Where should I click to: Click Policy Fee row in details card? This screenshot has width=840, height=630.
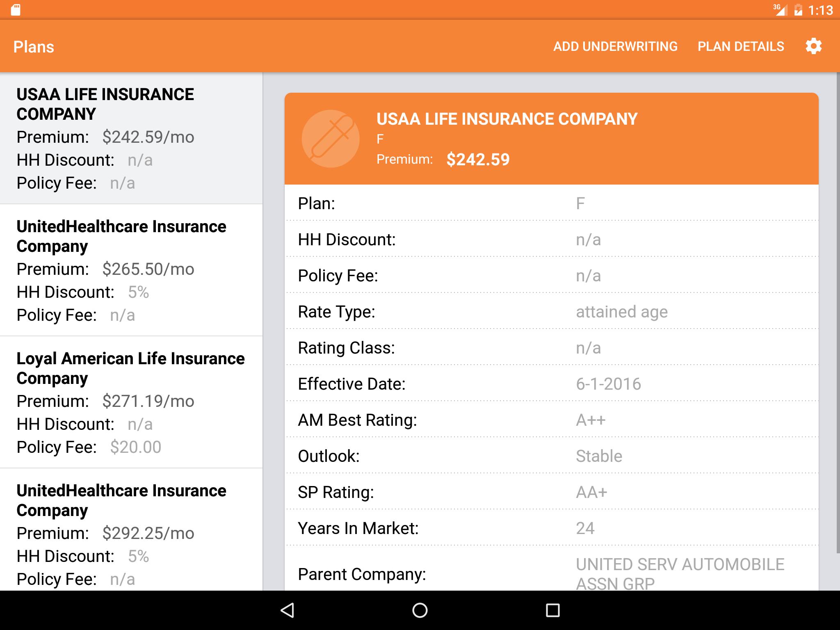552,276
